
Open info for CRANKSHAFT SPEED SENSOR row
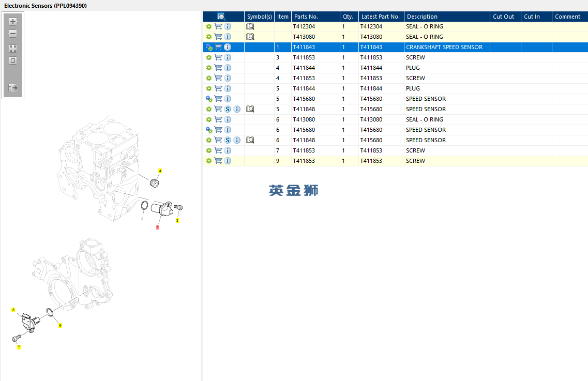[228, 47]
